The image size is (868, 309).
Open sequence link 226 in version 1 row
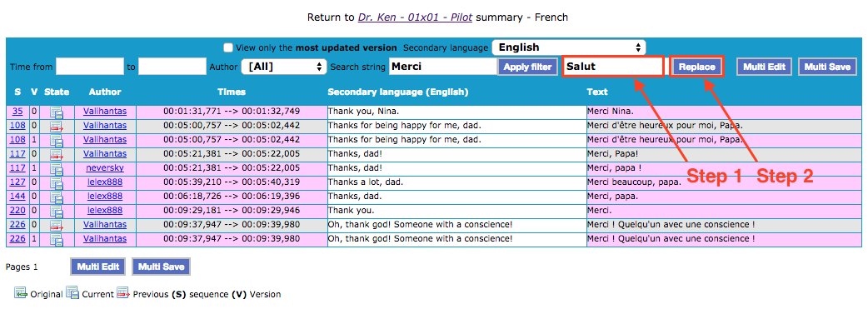[x=17, y=239]
